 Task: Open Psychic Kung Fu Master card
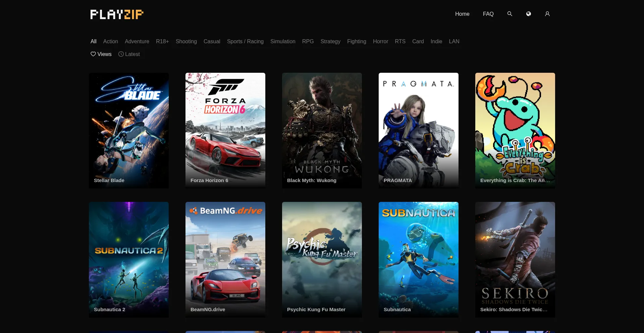322,260
